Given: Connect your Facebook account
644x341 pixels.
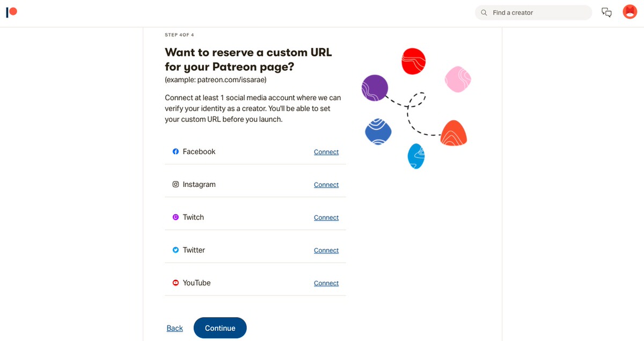Looking at the screenshot, I should [x=326, y=152].
